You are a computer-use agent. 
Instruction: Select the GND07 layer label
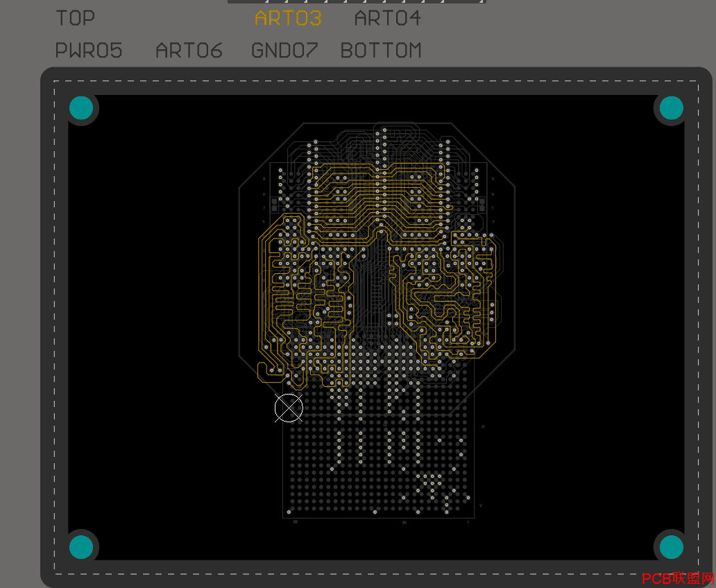pos(284,50)
